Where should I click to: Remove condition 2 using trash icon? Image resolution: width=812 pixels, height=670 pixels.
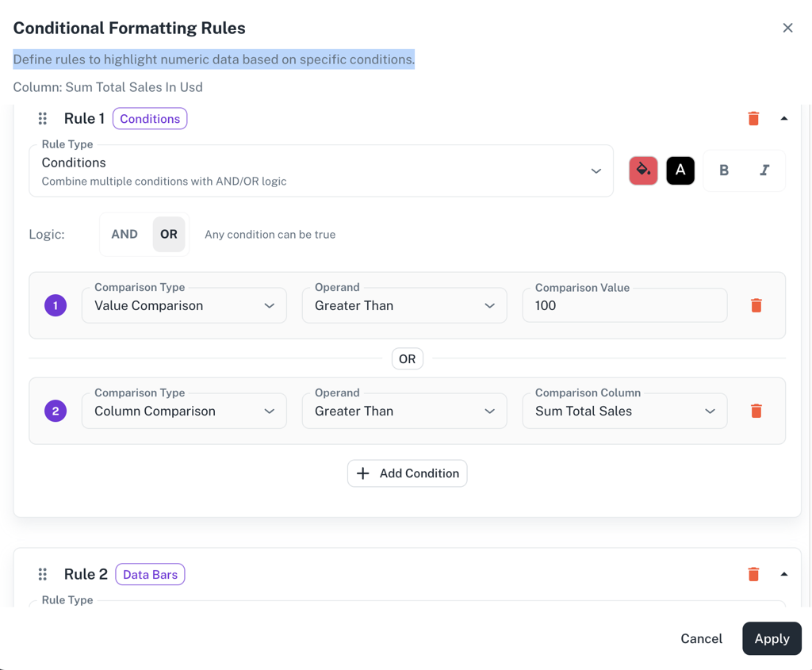coord(756,412)
